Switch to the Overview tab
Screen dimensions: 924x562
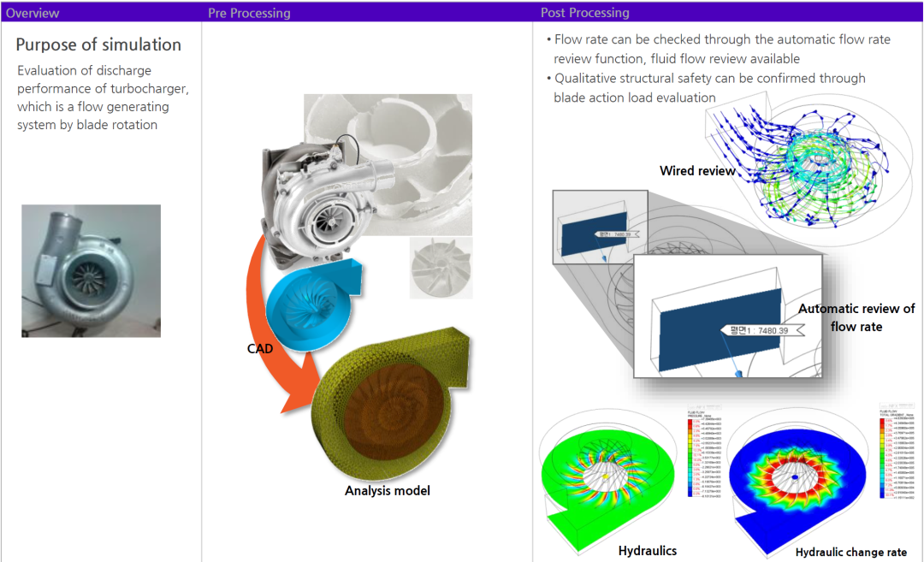click(33, 13)
